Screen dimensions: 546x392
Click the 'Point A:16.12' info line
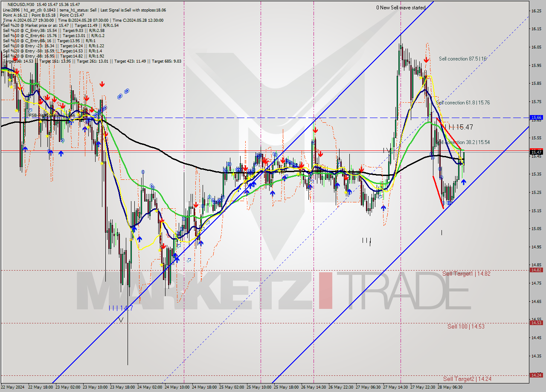pos(44,15)
